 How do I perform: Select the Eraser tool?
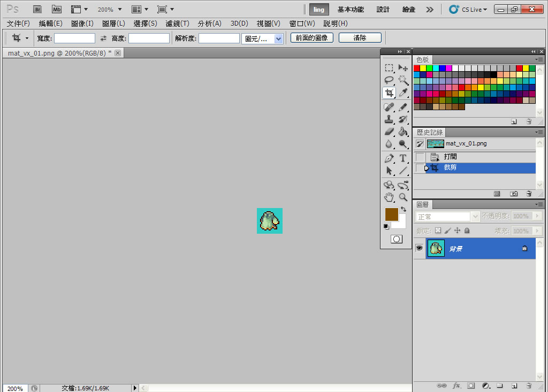click(389, 132)
